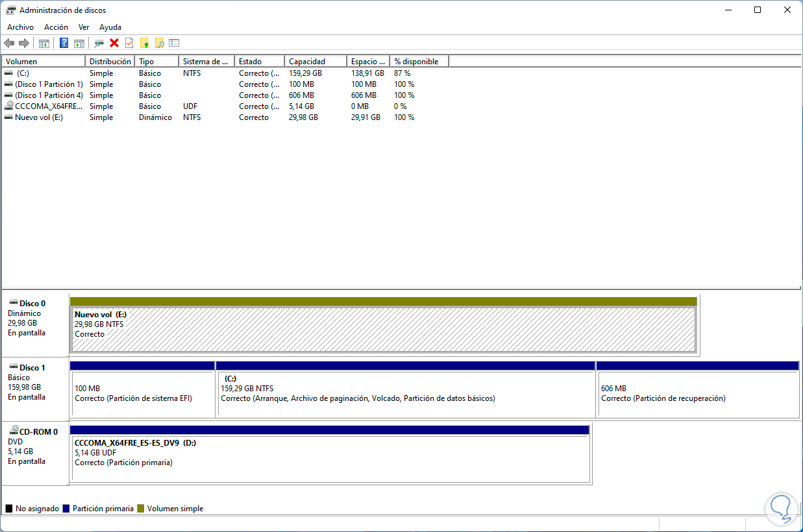Click the properties checkmark page icon

(x=129, y=43)
